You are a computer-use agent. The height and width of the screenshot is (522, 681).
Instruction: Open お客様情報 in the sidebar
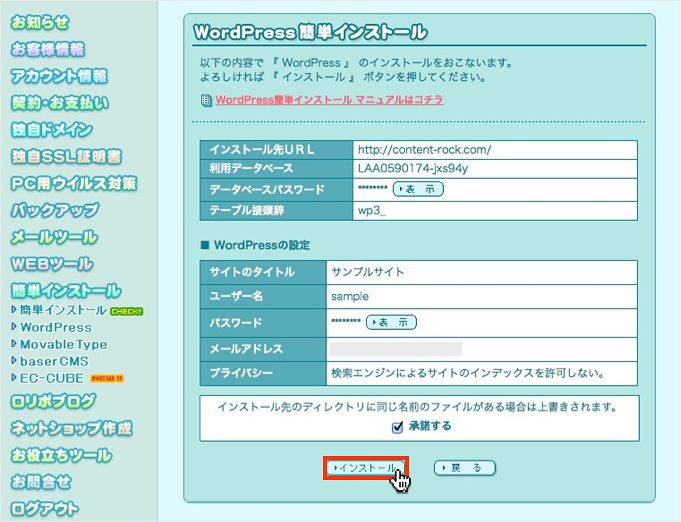click(x=48, y=49)
